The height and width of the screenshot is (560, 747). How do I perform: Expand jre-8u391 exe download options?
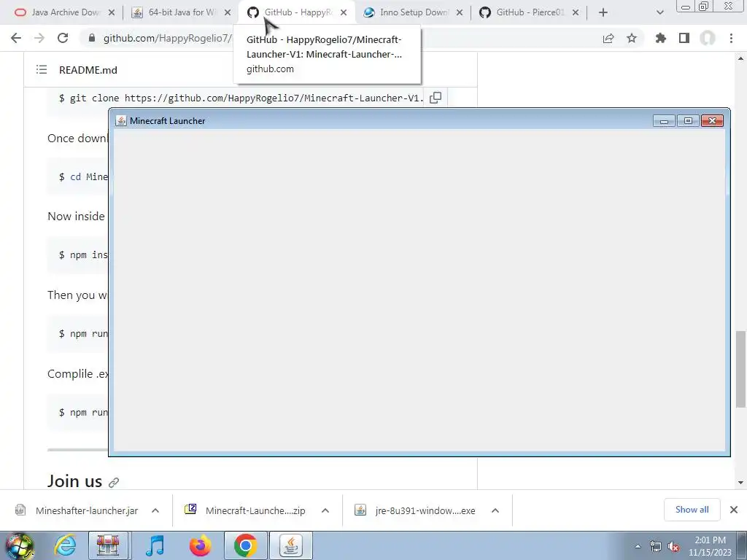[495, 510]
